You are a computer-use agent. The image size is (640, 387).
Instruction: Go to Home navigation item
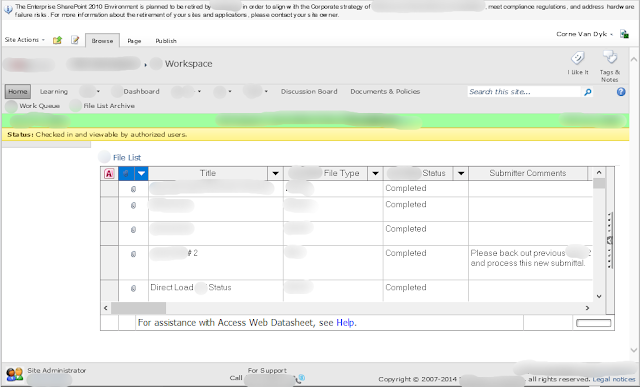[18, 91]
